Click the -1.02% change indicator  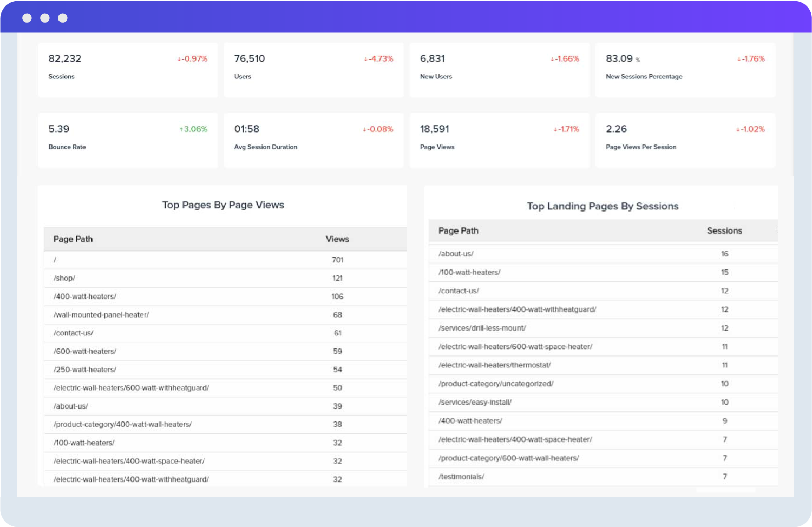[x=750, y=129]
